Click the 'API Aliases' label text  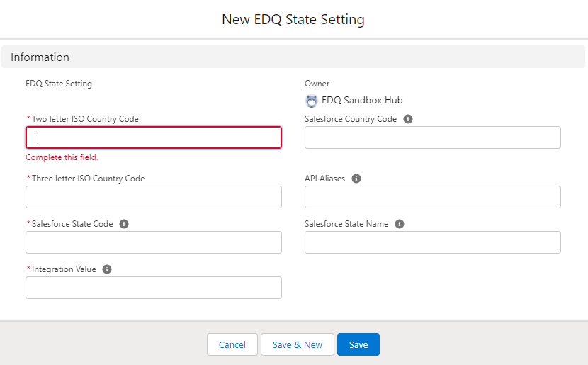(x=324, y=179)
